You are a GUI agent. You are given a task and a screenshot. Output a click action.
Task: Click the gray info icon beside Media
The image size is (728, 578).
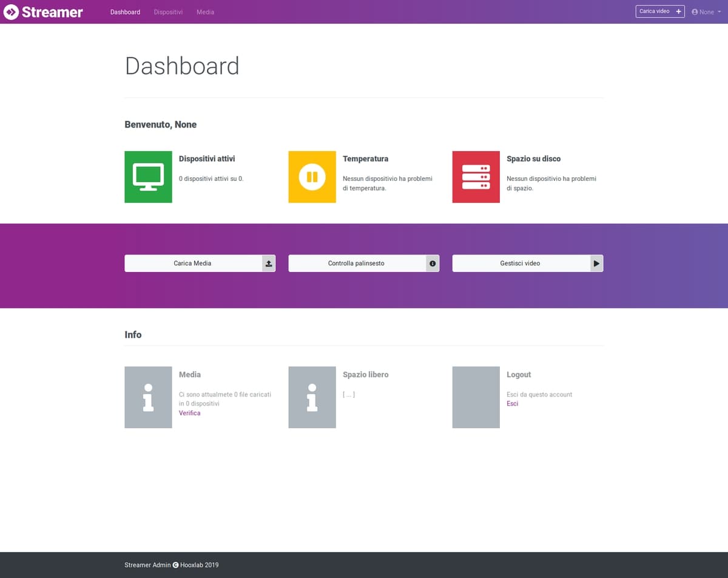point(148,397)
